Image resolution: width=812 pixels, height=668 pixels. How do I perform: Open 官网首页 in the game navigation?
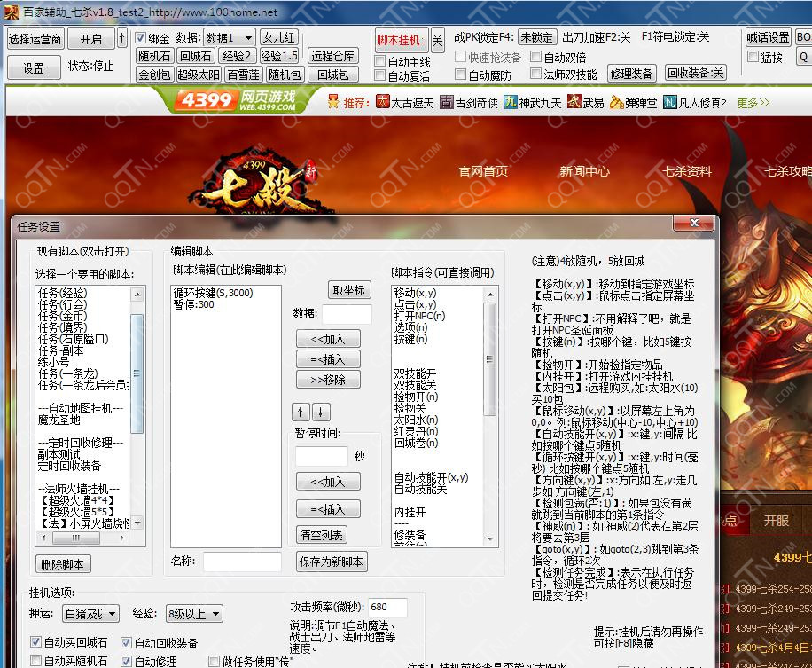(483, 171)
